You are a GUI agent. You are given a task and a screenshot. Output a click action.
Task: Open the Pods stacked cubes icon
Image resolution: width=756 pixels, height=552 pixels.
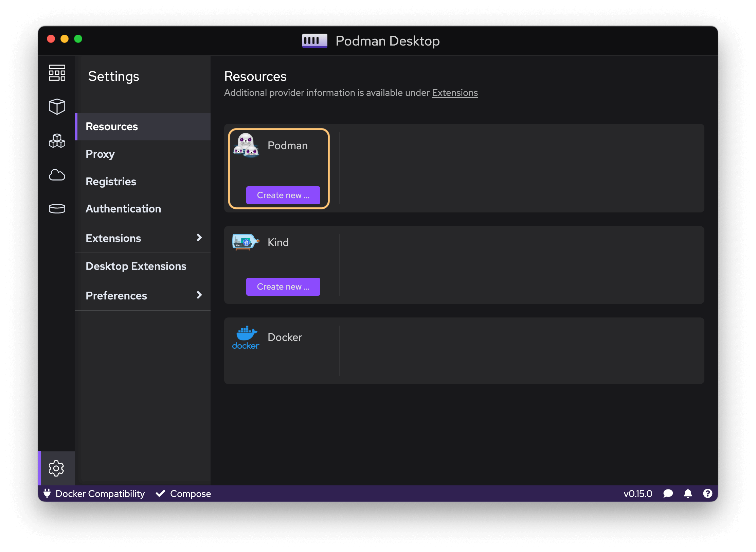click(x=57, y=141)
